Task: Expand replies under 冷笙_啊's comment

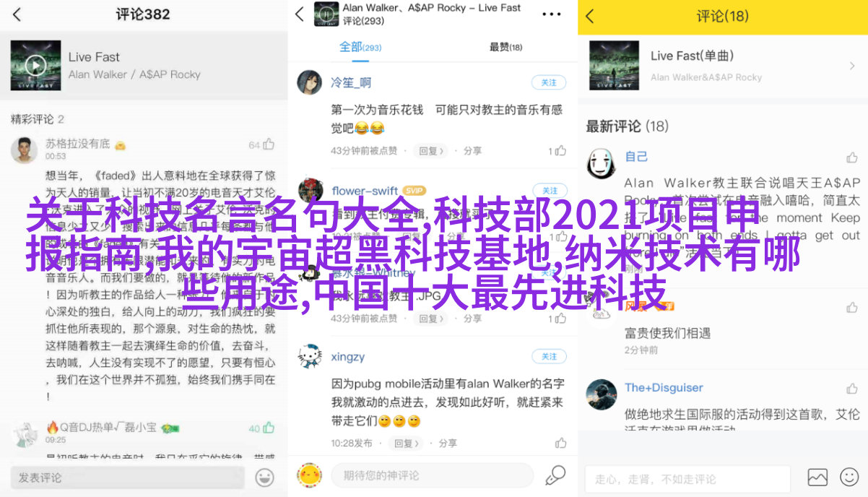Action: 431,151
